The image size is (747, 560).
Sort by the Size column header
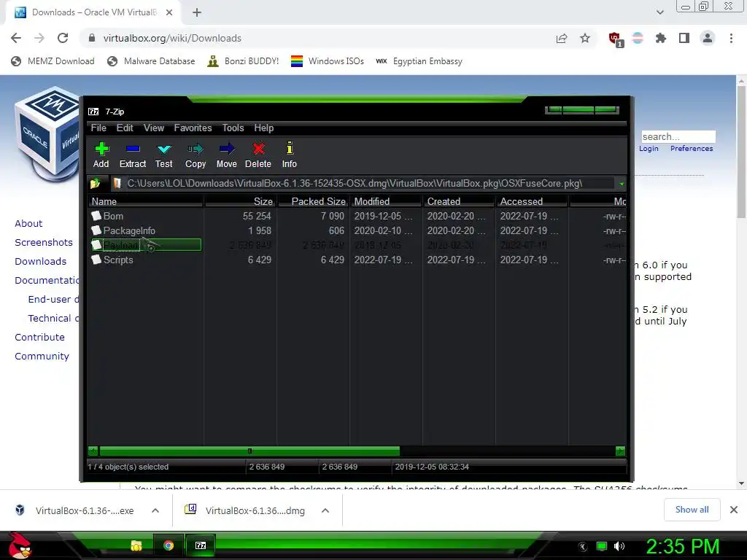[241, 201]
